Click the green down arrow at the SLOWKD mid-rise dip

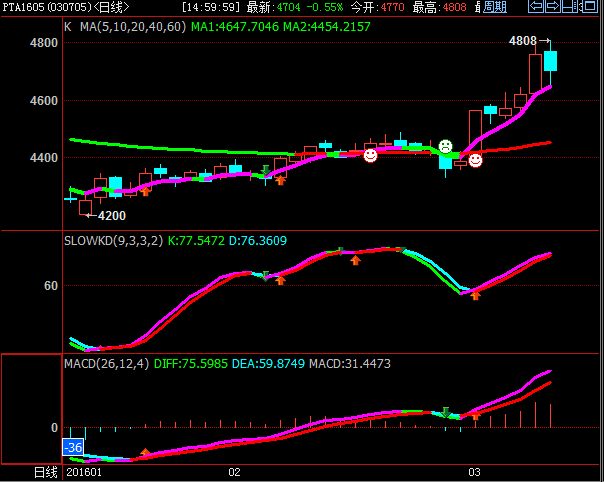tap(265, 276)
